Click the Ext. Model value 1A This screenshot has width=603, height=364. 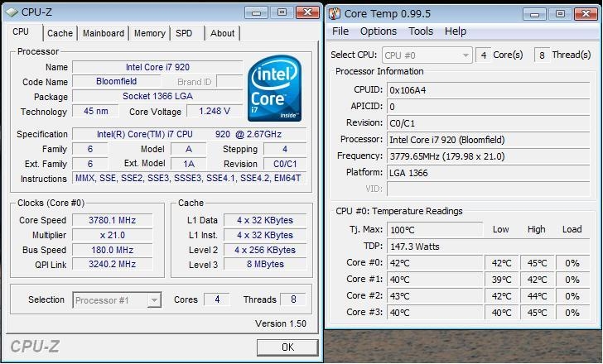[x=189, y=164]
